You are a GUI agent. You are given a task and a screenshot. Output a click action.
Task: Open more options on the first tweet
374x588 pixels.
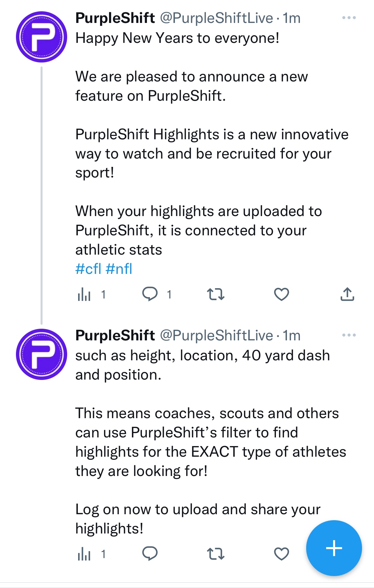point(349,18)
